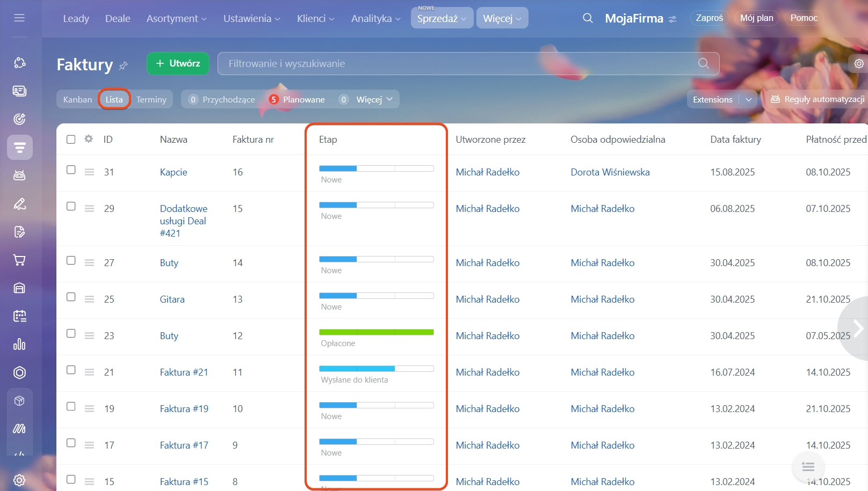Image resolution: width=868 pixels, height=491 pixels.
Task: Click the settings gear at sidebar bottom
Action: pyautogui.click(x=19, y=480)
